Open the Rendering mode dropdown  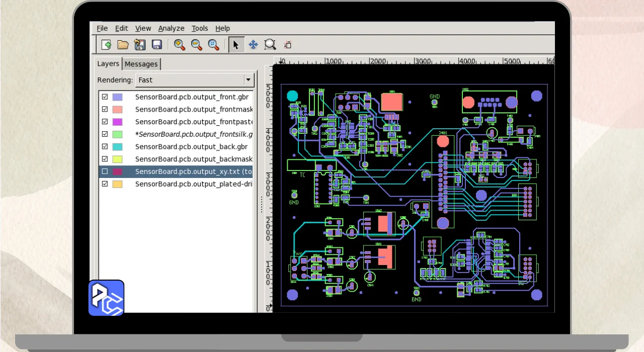pos(248,80)
